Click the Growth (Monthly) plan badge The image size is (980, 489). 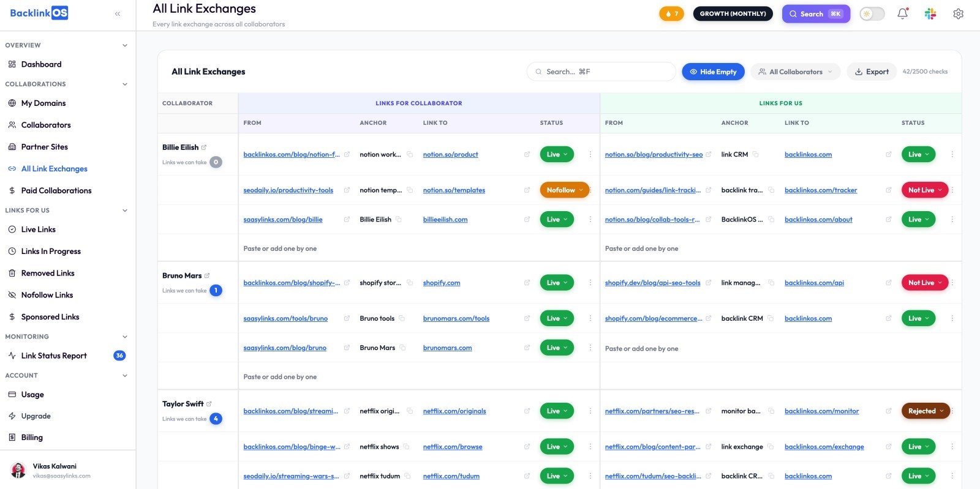pyautogui.click(x=733, y=13)
